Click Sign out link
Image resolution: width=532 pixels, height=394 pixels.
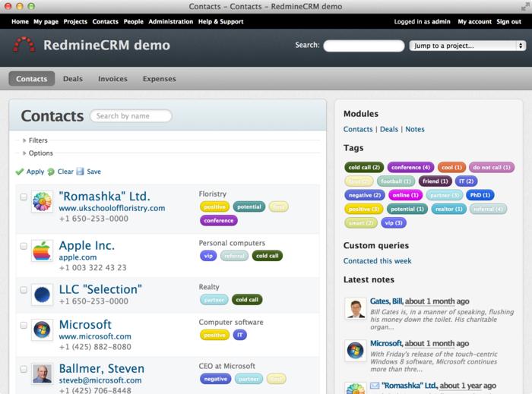point(508,22)
